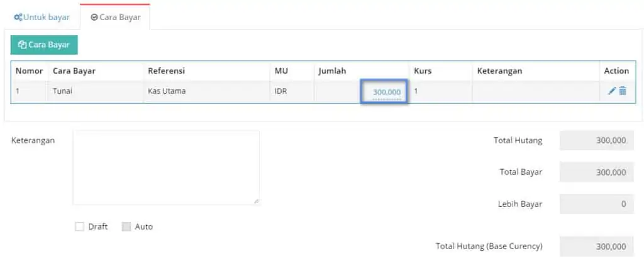The image size is (644, 261).
Task: Switch to the Untuk bayar tab
Action: (42, 17)
